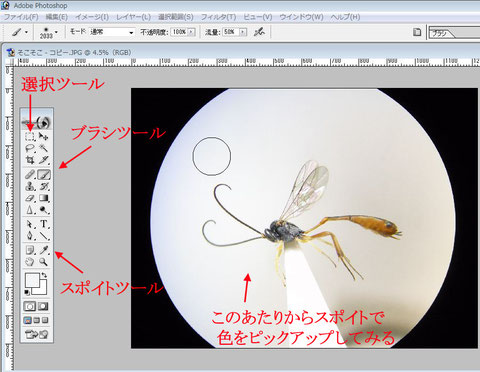
Task: Select the Hand tool
Action: click(30, 262)
